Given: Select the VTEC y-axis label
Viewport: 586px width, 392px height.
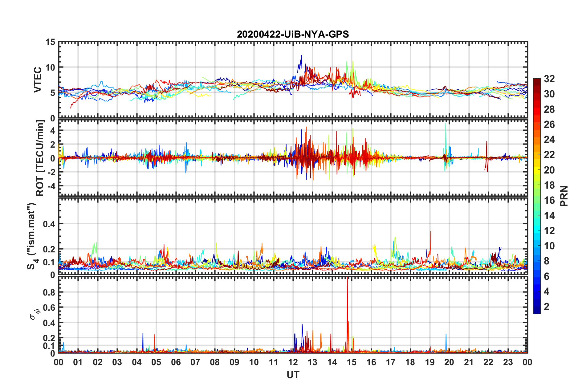Looking at the screenshot, I should [x=38, y=80].
